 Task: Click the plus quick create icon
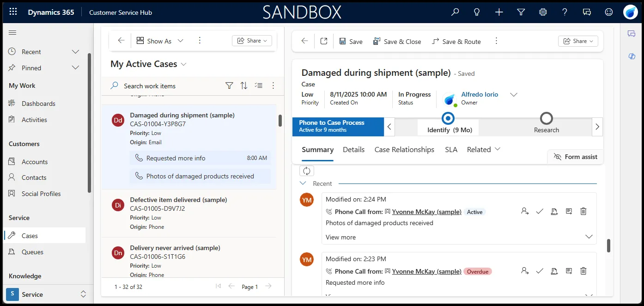[x=499, y=12]
